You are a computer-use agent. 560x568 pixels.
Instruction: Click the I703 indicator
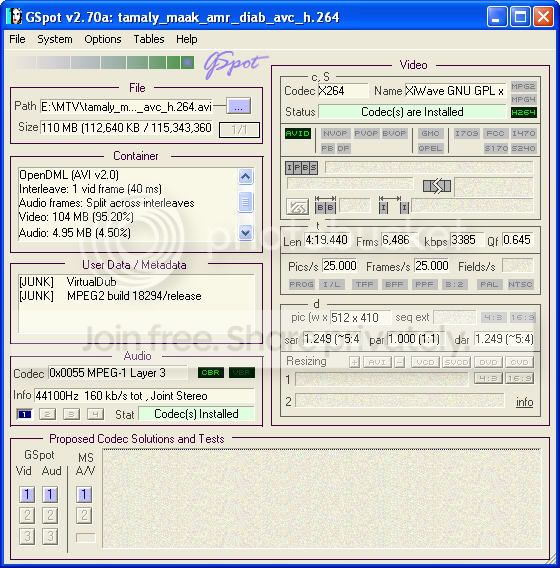[467, 133]
